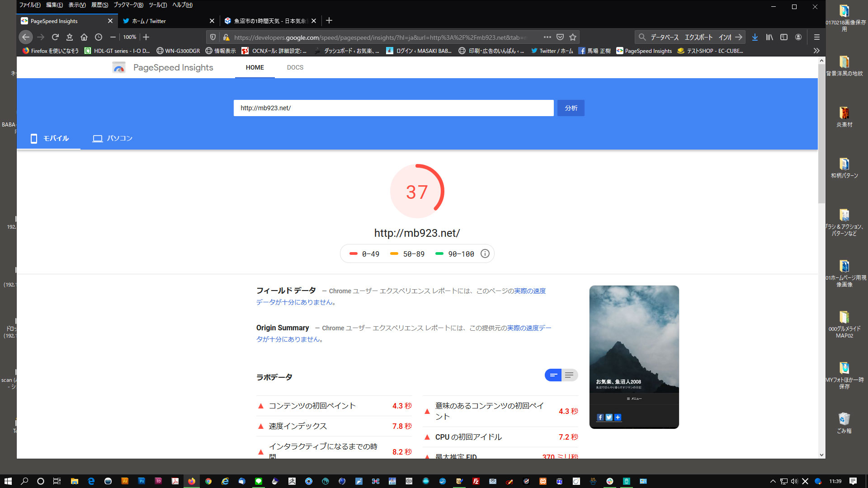Click the page vertical scrollbar thumb
The width and height of the screenshot is (868, 488).
coord(821,134)
